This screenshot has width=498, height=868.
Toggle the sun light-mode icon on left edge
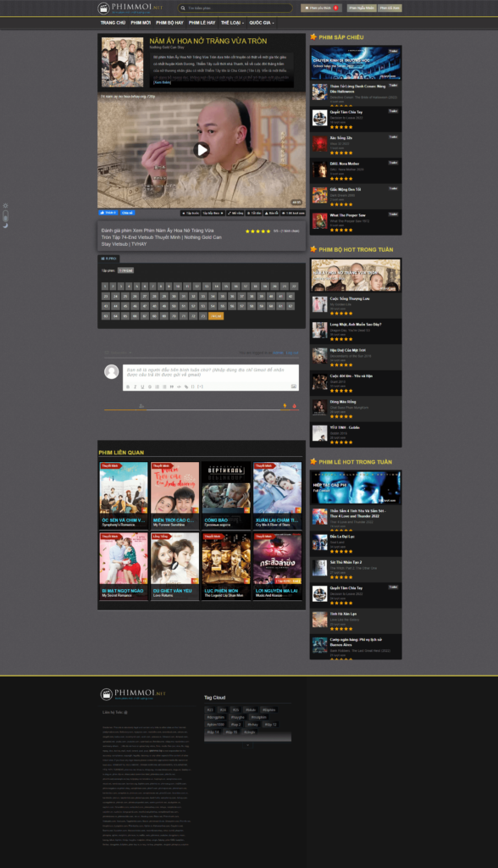6,205
